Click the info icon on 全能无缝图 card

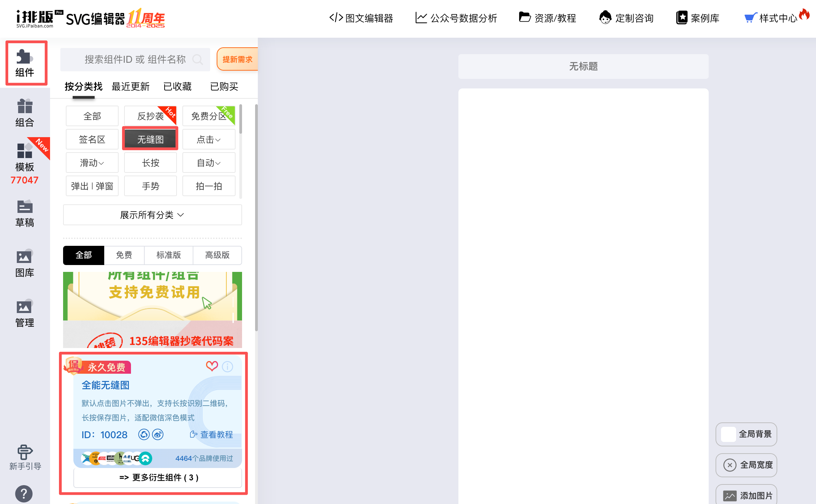[x=227, y=367]
